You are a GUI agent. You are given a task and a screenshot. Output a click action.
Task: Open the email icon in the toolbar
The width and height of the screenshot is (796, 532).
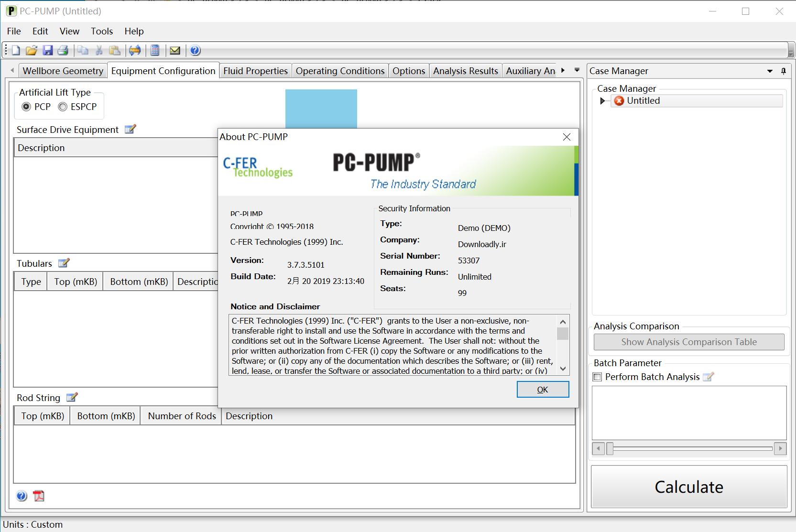pos(175,50)
